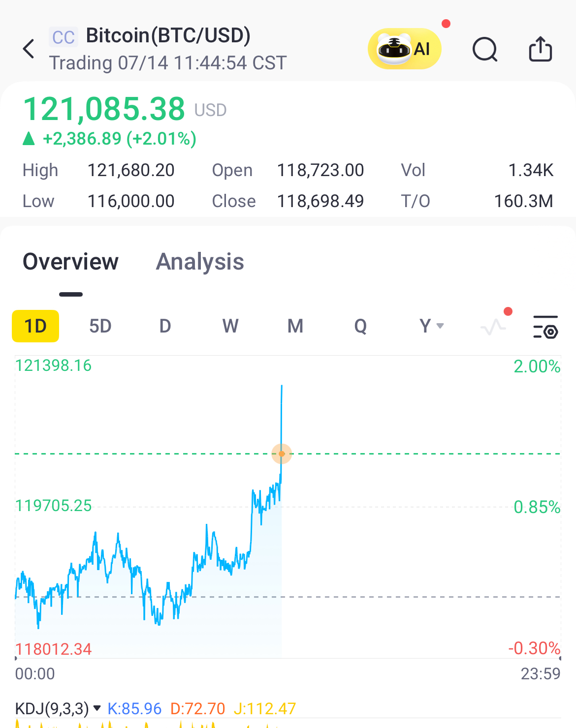Viewport: 576px width, 728px height.
Task: Tap the chart compare wave icon
Action: pos(493,327)
